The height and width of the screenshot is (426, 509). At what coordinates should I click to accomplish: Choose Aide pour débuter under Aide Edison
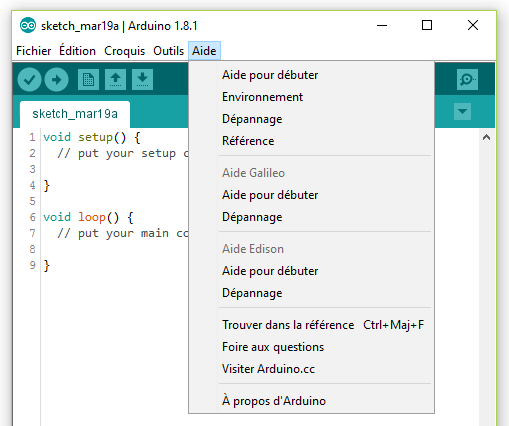(311, 271)
